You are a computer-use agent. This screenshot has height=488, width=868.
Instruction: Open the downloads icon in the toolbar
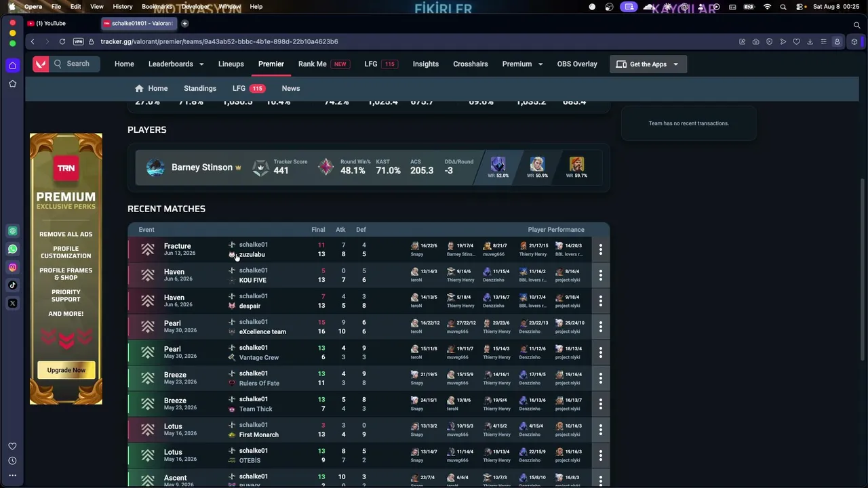[x=810, y=41]
